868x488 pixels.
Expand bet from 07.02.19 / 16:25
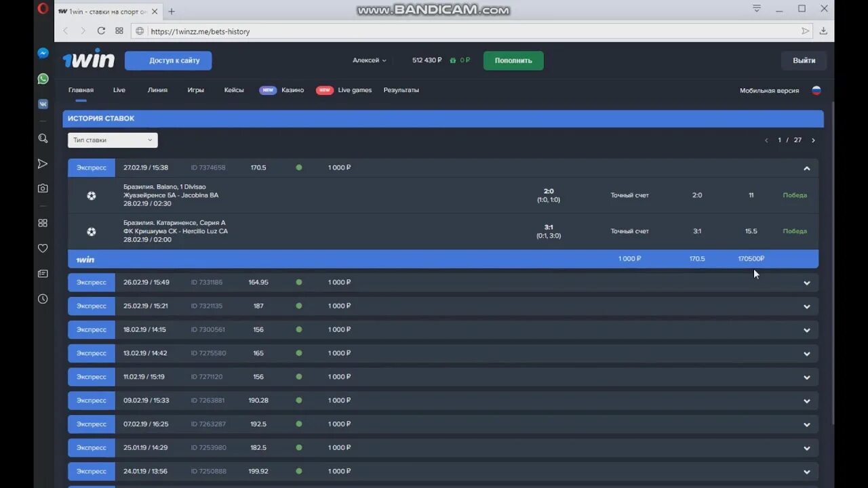tap(806, 424)
